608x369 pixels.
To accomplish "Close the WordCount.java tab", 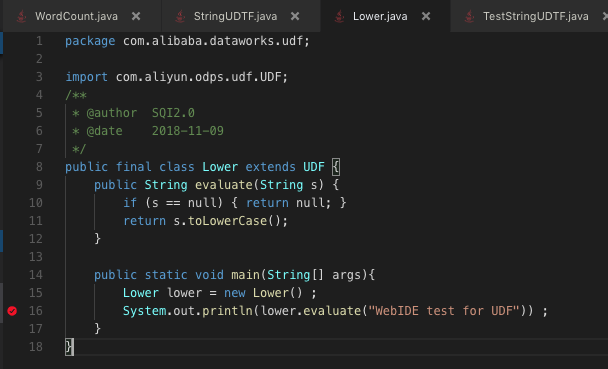I will [x=136, y=16].
